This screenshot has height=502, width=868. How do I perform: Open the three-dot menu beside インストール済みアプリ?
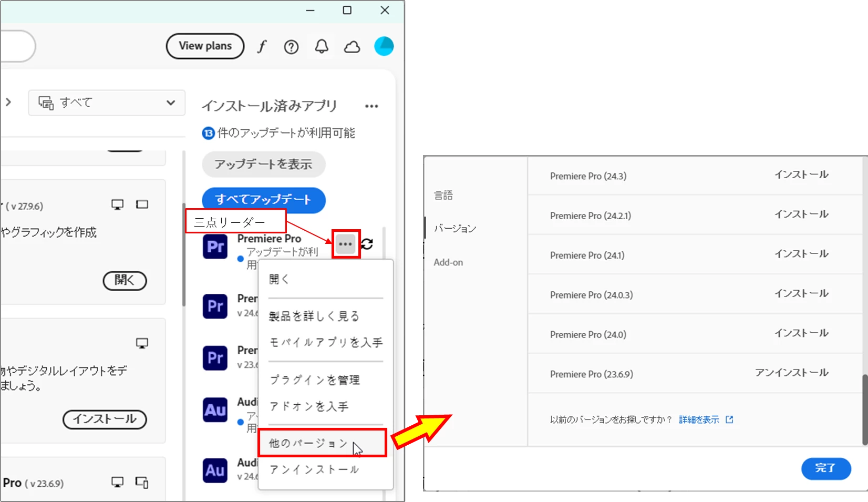pos(371,106)
